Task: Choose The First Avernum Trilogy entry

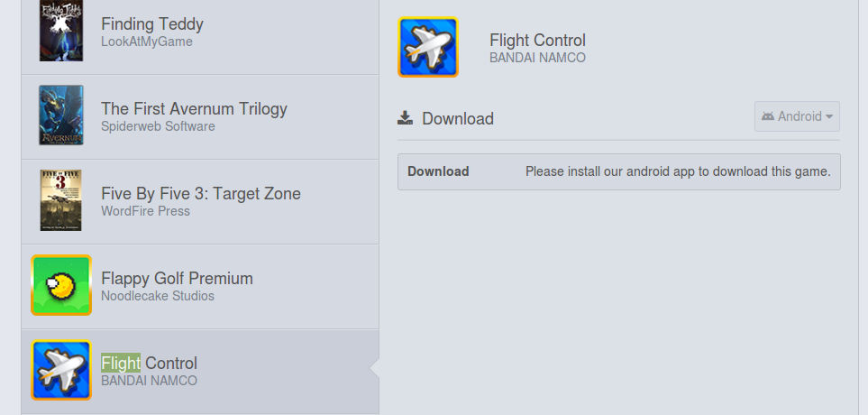Action: point(200,117)
